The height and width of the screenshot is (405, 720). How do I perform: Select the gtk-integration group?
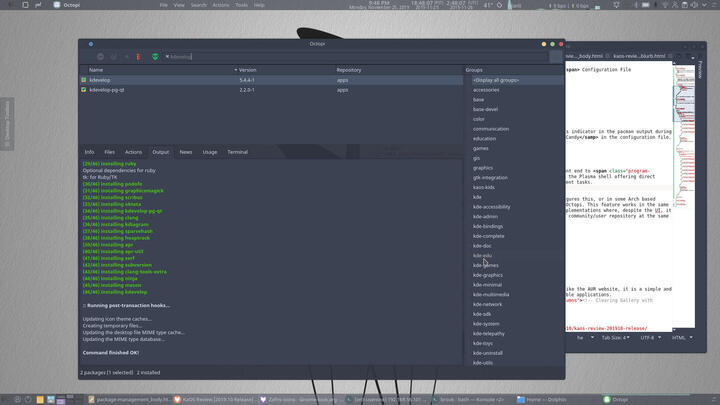pyautogui.click(x=490, y=178)
